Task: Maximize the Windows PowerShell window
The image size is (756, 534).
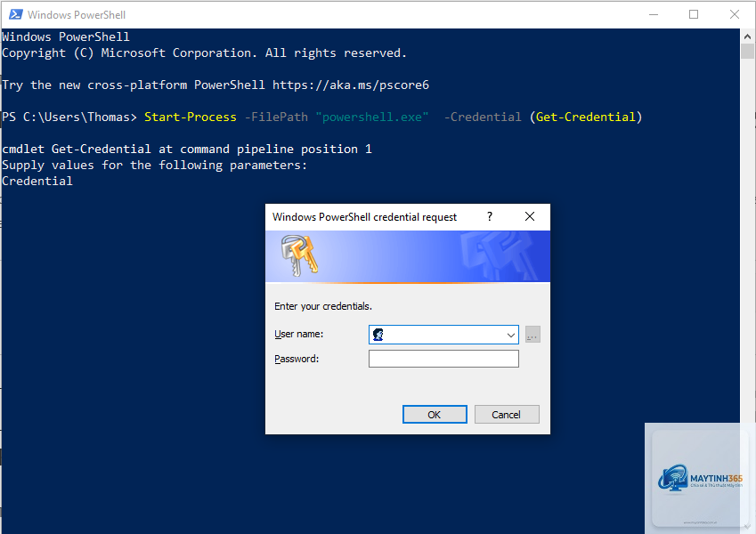Action: (694, 14)
